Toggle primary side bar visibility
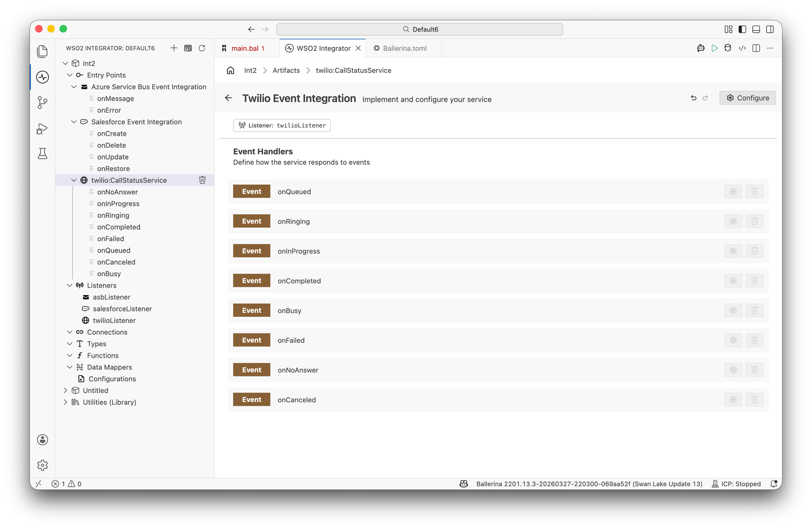The image size is (812, 529). point(742,29)
